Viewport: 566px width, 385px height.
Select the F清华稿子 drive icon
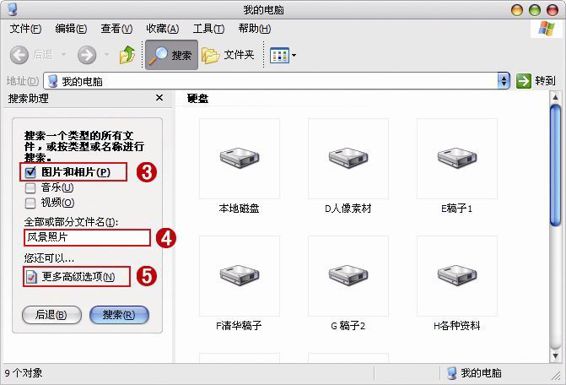[x=239, y=276]
